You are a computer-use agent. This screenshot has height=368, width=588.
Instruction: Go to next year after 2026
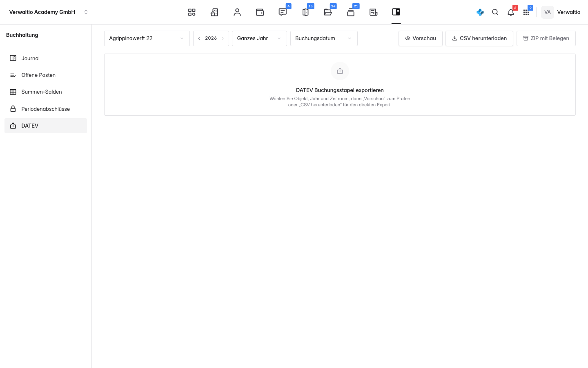point(223,38)
